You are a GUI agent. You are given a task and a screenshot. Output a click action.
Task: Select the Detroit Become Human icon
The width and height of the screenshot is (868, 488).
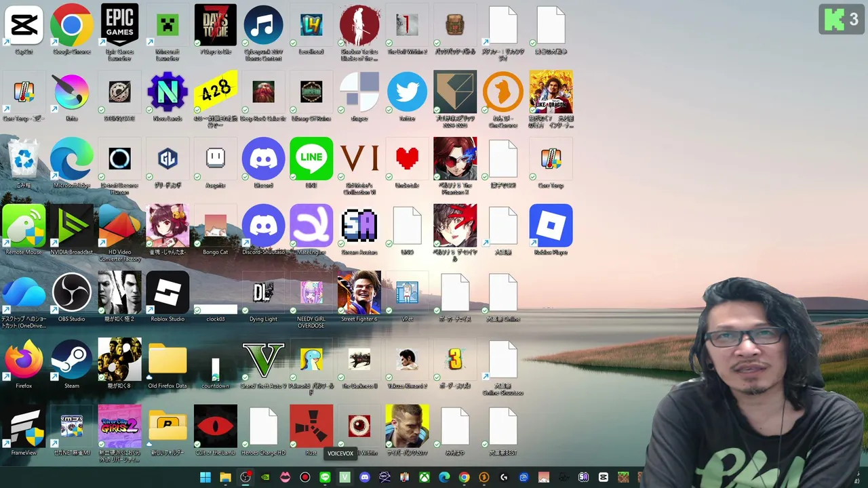click(x=120, y=159)
